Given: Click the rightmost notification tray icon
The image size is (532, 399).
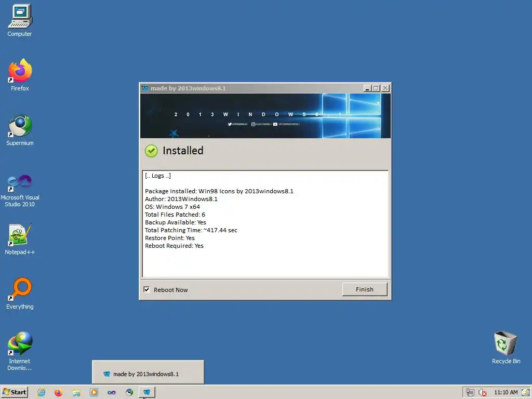Looking at the screenshot, I should (526, 393).
